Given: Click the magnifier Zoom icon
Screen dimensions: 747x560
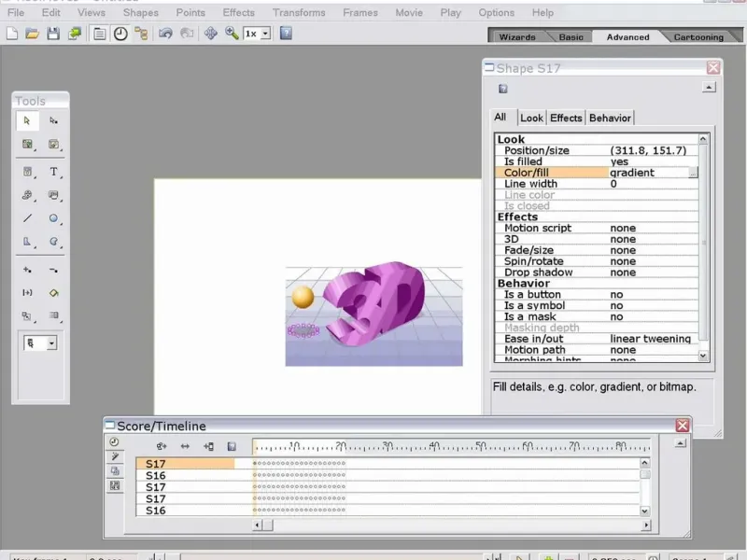Looking at the screenshot, I should (231, 34).
